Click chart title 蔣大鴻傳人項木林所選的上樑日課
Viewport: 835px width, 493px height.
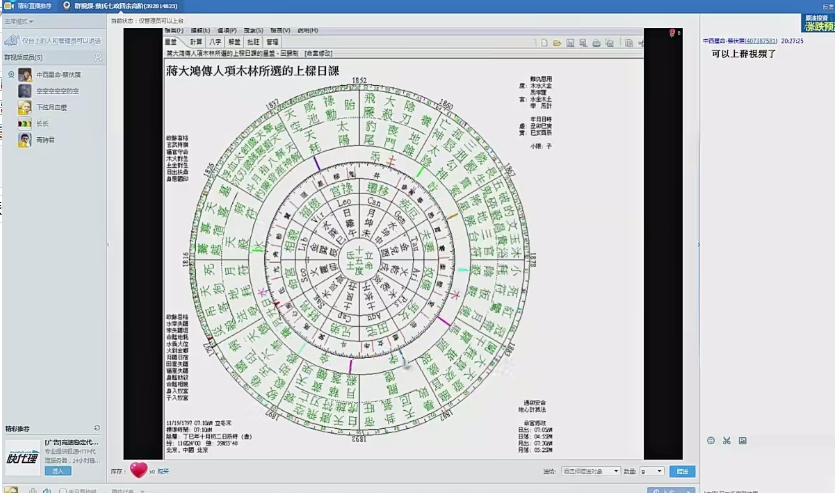point(253,70)
